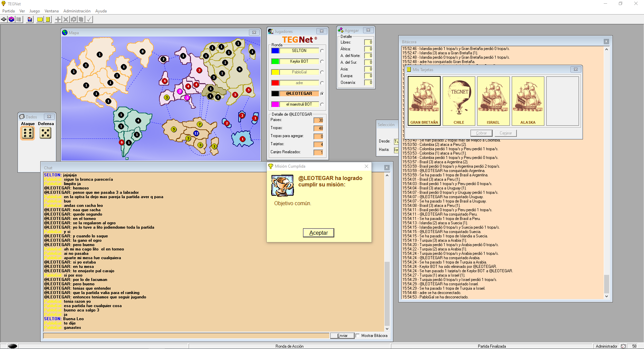Viewport: 644px width, 349px height.
Task: Click the list view toolbar icon
Action: coord(19,19)
